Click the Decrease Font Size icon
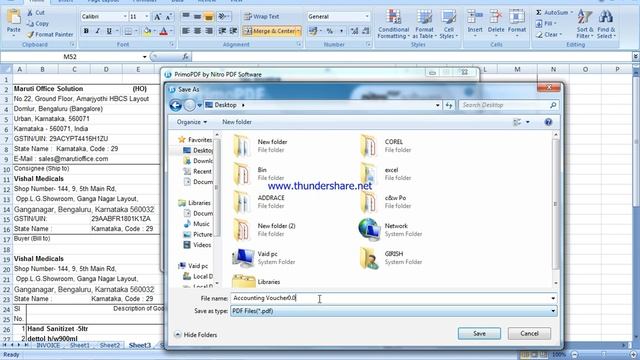640x360 pixels. click(169, 17)
